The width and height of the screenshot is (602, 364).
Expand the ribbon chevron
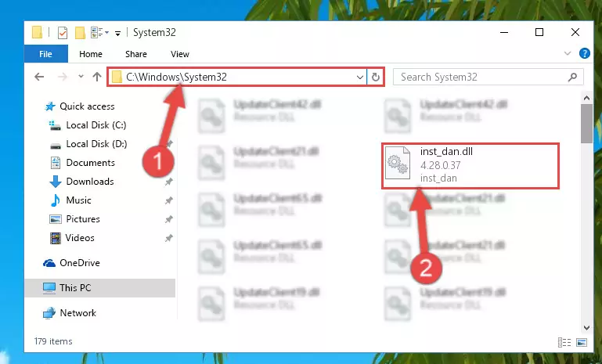[x=568, y=53]
